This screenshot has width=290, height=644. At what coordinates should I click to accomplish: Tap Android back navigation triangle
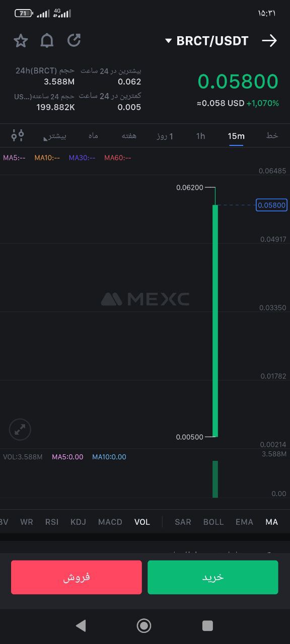tap(81, 625)
